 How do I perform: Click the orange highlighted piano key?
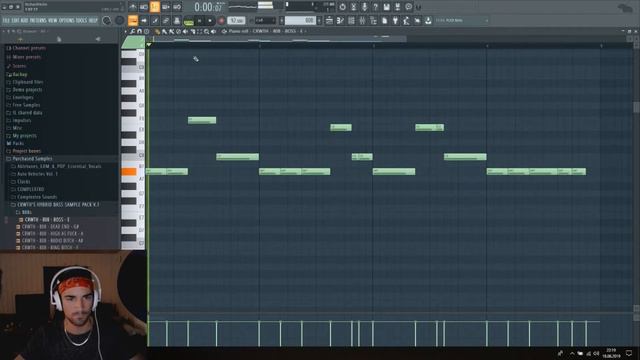tap(129, 172)
